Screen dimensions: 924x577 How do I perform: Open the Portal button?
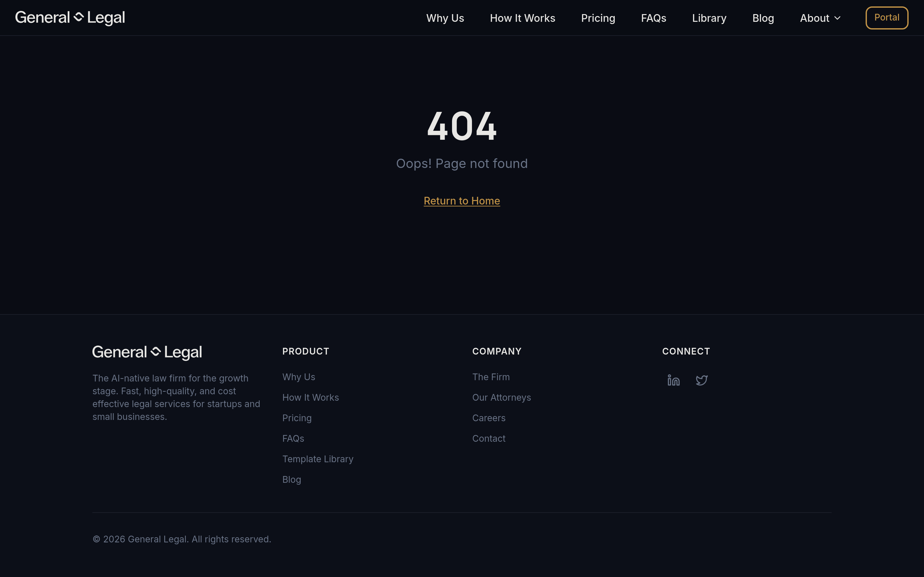pos(886,18)
